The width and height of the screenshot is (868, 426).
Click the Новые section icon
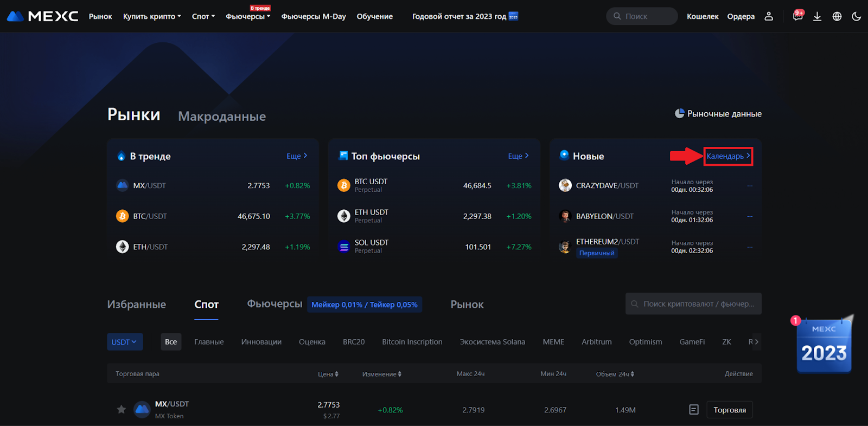pos(564,155)
